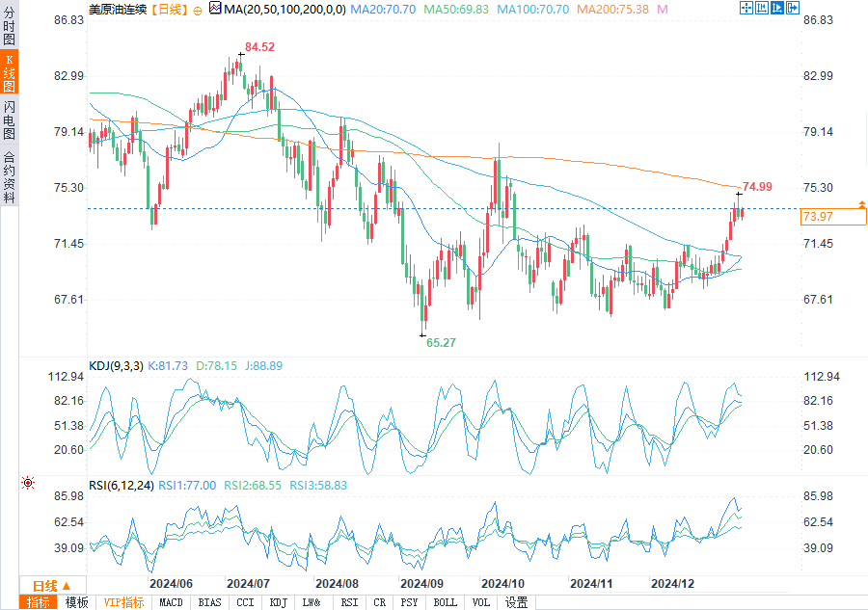
Task: Switch to the 模板 tab
Action: pos(76,602)
